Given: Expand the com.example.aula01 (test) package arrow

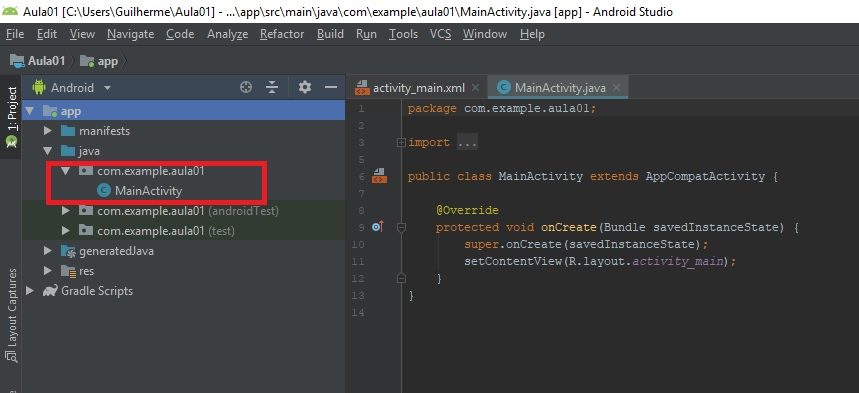Looking at the screenshot, I should tap(66, 231).
